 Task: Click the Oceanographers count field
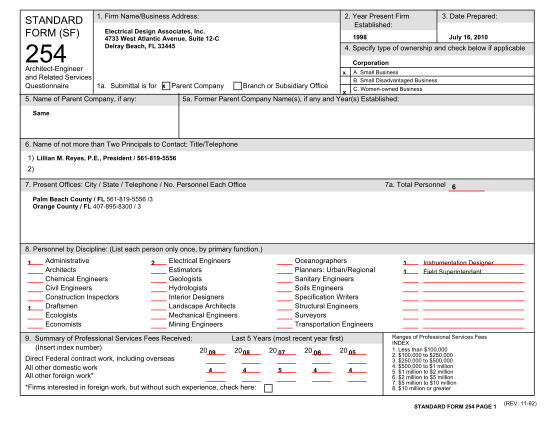[284, 262]
